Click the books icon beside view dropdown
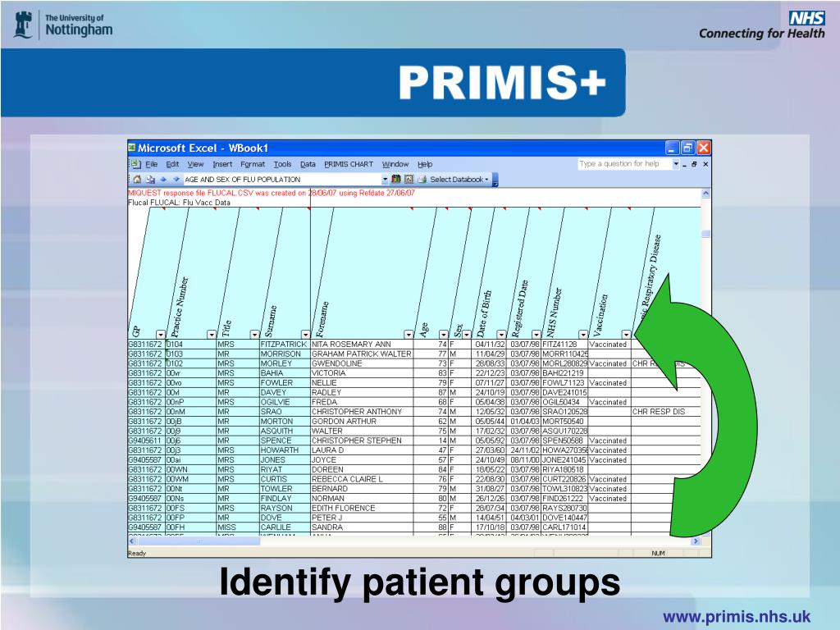This screenshot has width=840, height=630. click(x=396, y=179)
